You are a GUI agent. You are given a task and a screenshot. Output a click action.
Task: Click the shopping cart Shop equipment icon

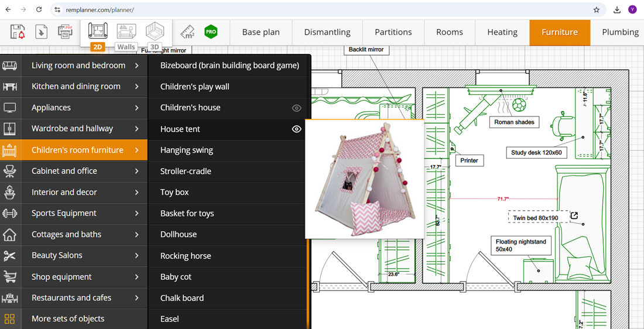coord(9,277)
